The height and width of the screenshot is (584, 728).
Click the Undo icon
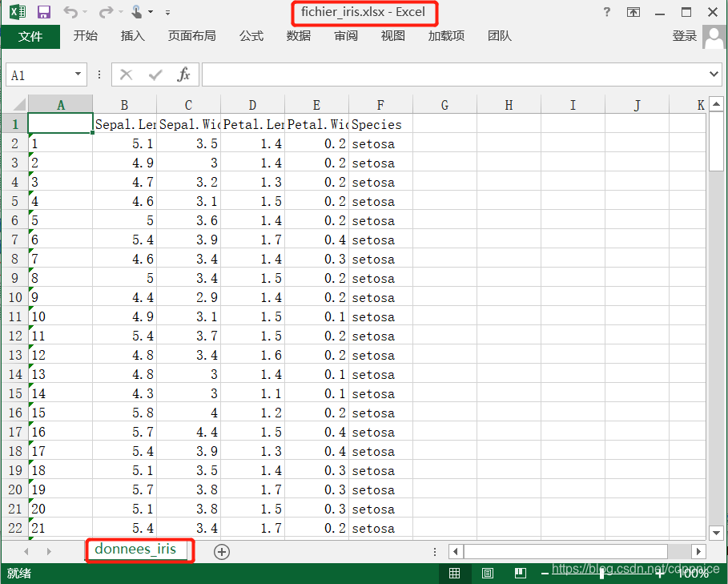pos(70,11)
